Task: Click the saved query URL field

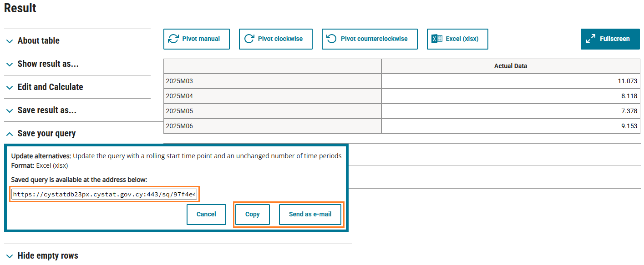Action: pyautogui.click(x=105, y=195)
